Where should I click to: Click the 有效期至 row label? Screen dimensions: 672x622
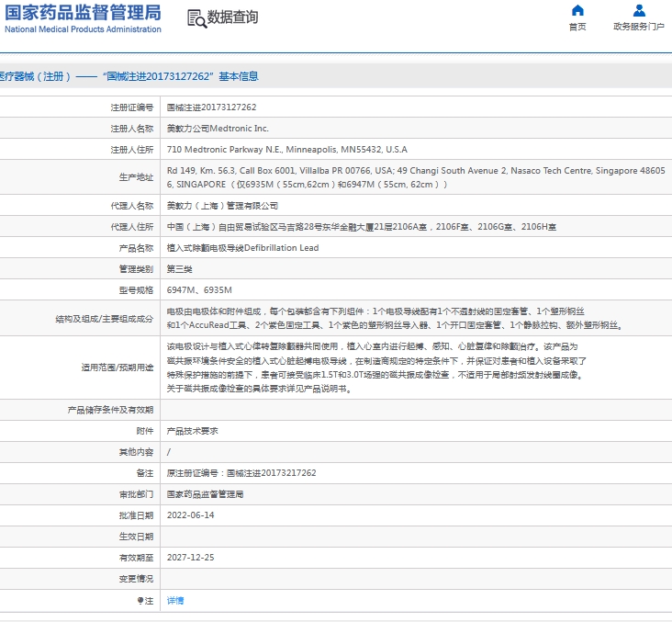(136, 557)
